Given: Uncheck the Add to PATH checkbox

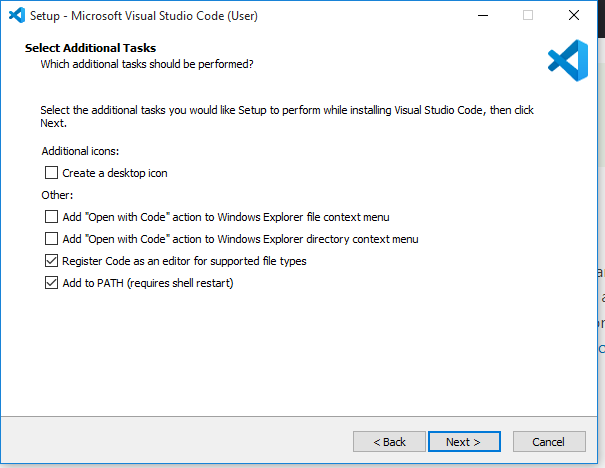Looking at the screenshot, I should pos(51,283).
